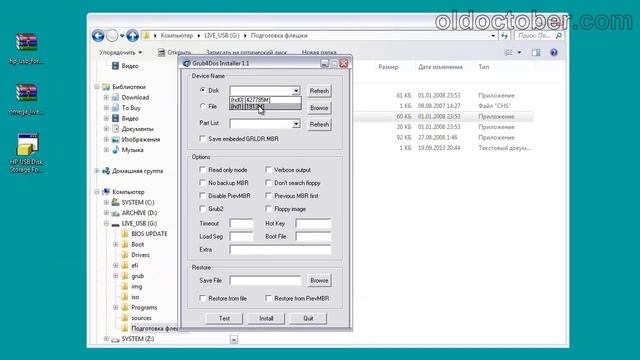
Task: Click the Explorer refresh address icon
Action: (x=504, y=36)
